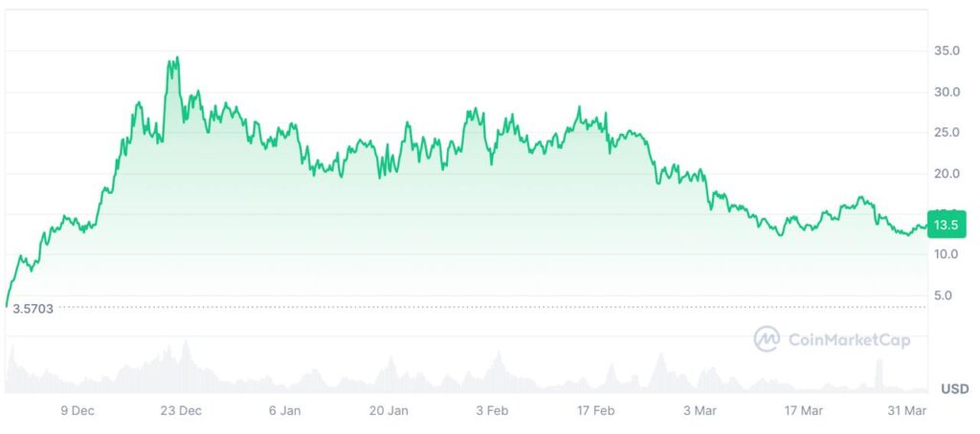Image resolution: width=980 pixels, height=434 pixels.
Task: Click the 31 Mar date label
Action: (907, 411)
